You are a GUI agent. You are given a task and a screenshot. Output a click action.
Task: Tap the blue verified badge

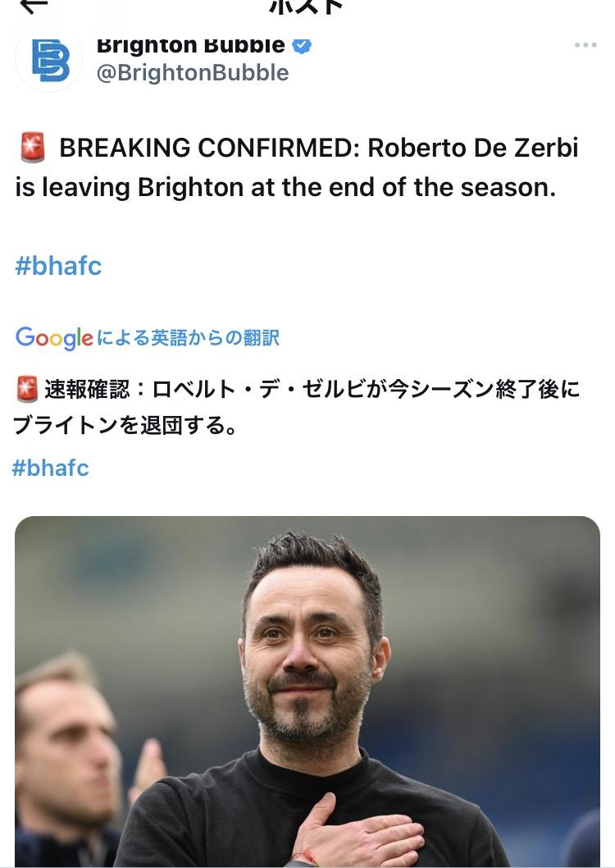pyautogui.click(x=302, y=45)
